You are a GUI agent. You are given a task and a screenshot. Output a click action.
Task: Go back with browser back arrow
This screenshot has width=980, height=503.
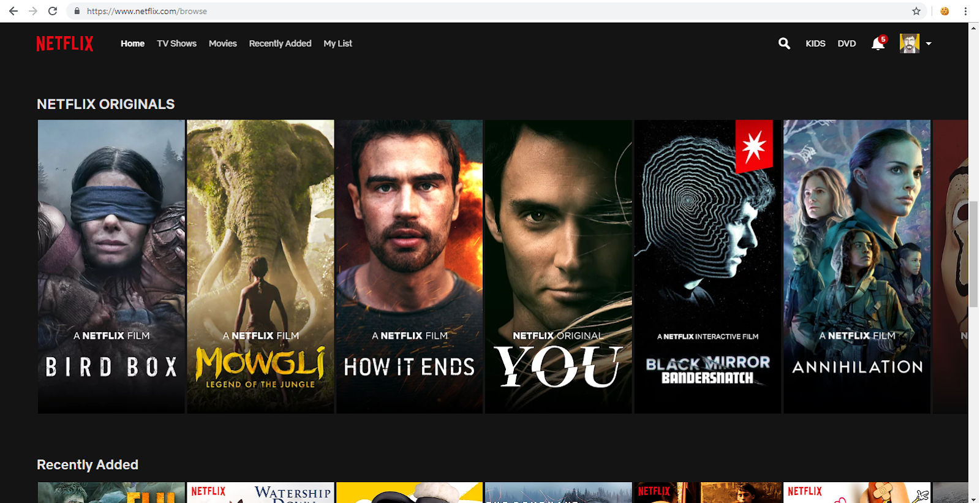click(13, 11)
